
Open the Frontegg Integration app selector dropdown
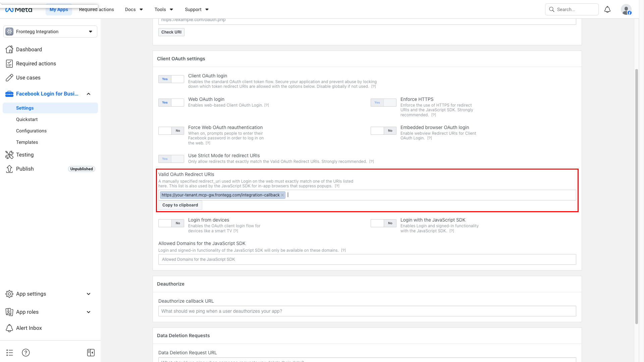50,32
